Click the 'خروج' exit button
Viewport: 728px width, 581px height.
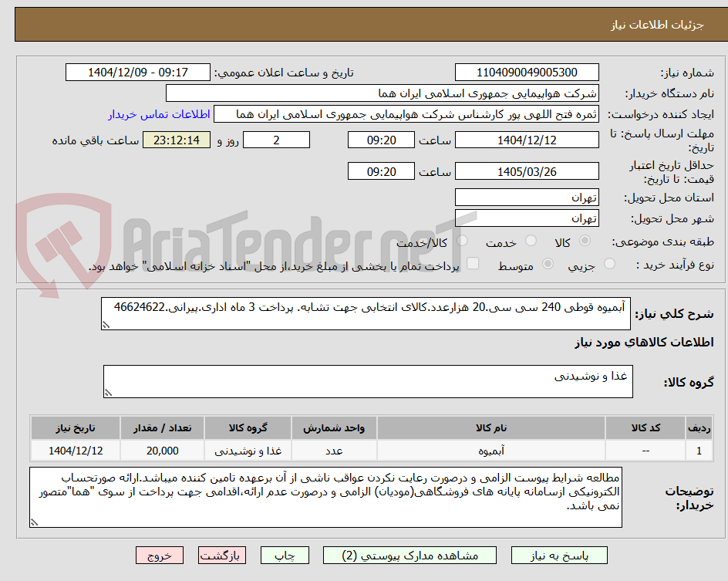159,556
